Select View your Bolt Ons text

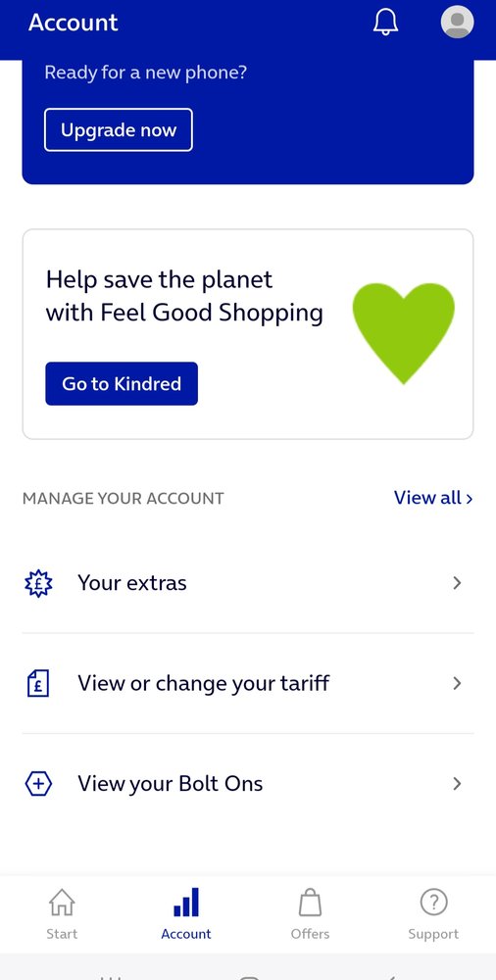click(x=171, y=784)
